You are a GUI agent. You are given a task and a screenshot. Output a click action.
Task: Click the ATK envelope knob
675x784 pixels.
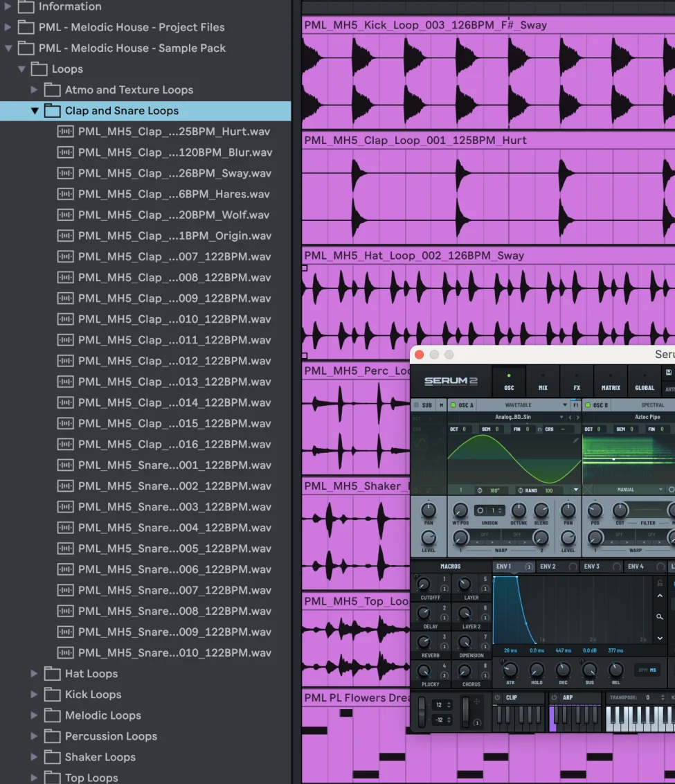click(510, 670)
